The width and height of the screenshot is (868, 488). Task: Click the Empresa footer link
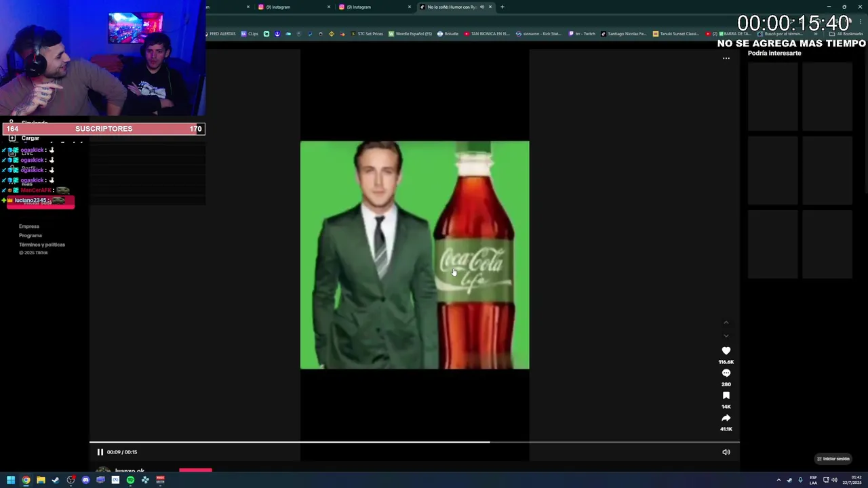[29, 226]
